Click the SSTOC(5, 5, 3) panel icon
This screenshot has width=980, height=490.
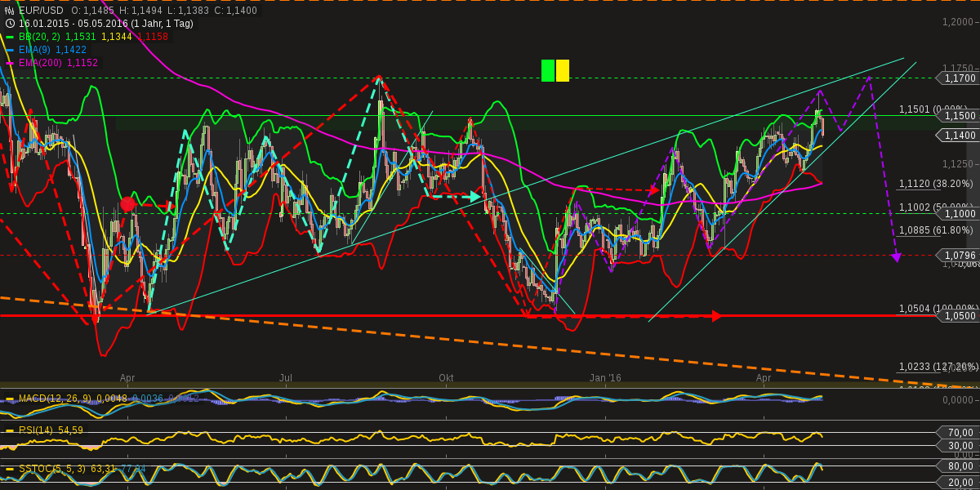pos(9,469)
